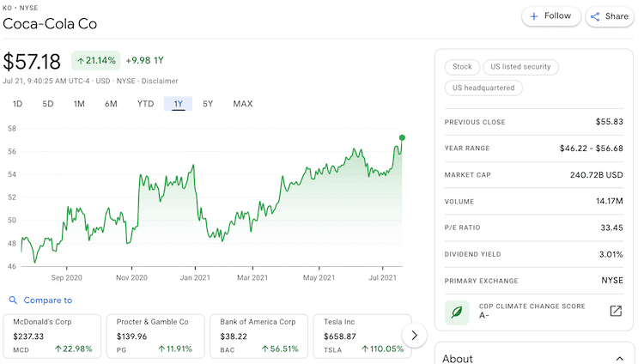Click the CDP climate leaf icon

click(x=457, y=312)
